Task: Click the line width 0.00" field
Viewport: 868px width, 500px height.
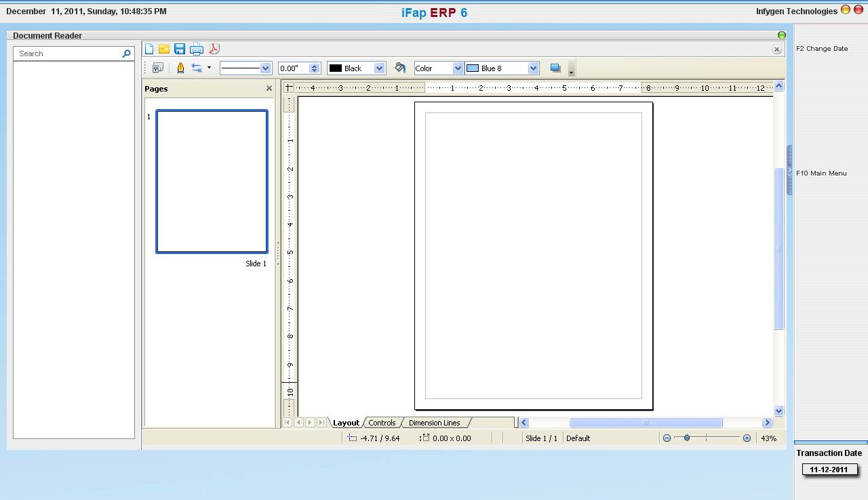Action: (294, 68)
